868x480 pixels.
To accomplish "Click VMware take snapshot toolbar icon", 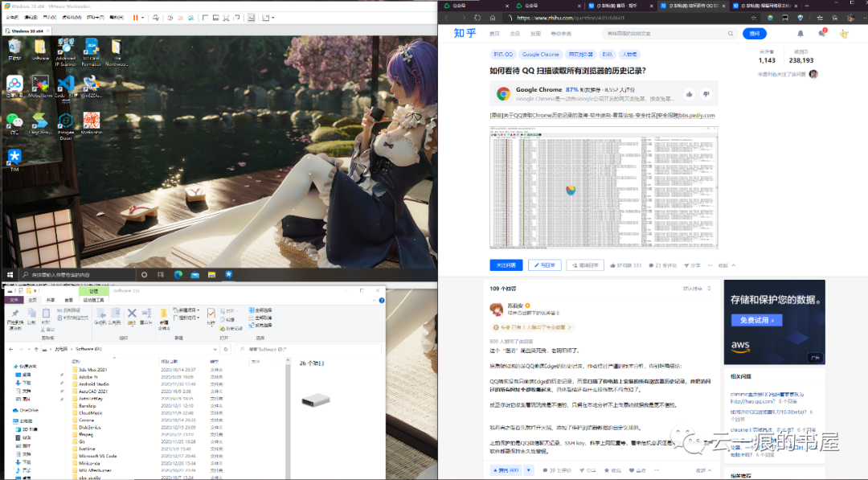I will [x=170, y=18].
